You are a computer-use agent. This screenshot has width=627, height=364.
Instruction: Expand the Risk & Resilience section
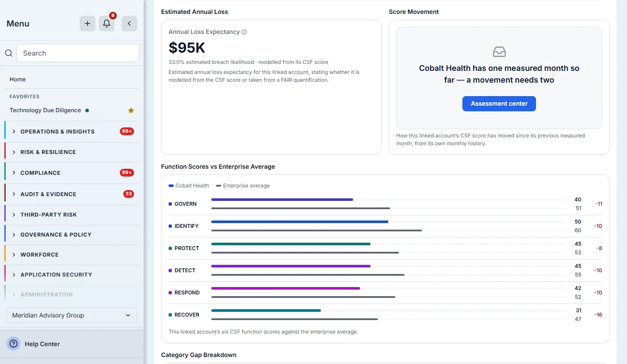point(72,152)
